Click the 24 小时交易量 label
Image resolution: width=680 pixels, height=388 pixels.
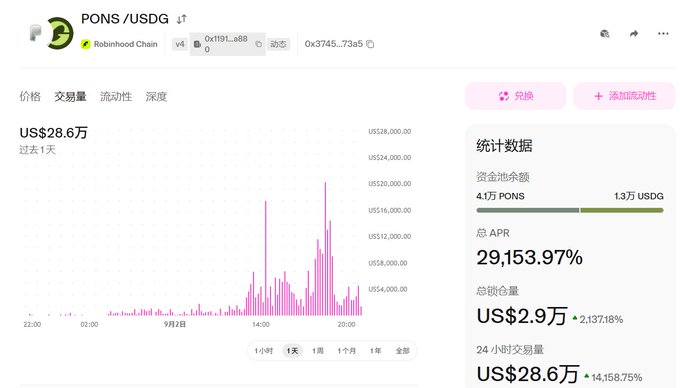point(510,349)
